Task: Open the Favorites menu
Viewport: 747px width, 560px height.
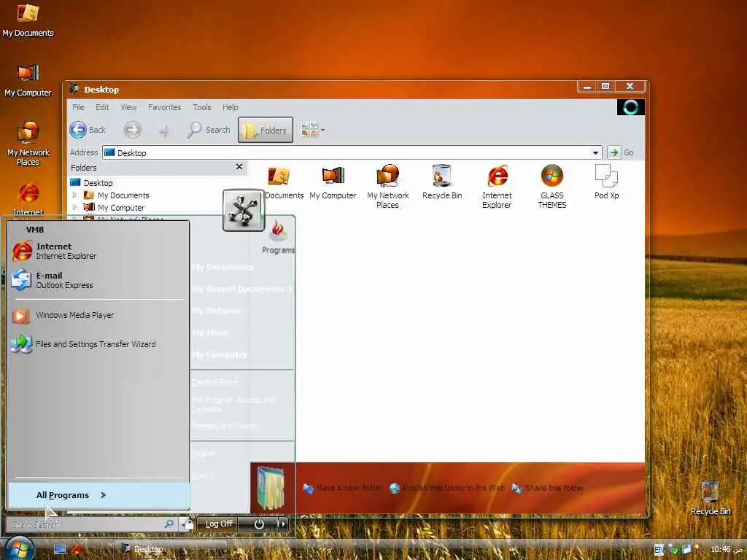Action: (x=164, y=107)
